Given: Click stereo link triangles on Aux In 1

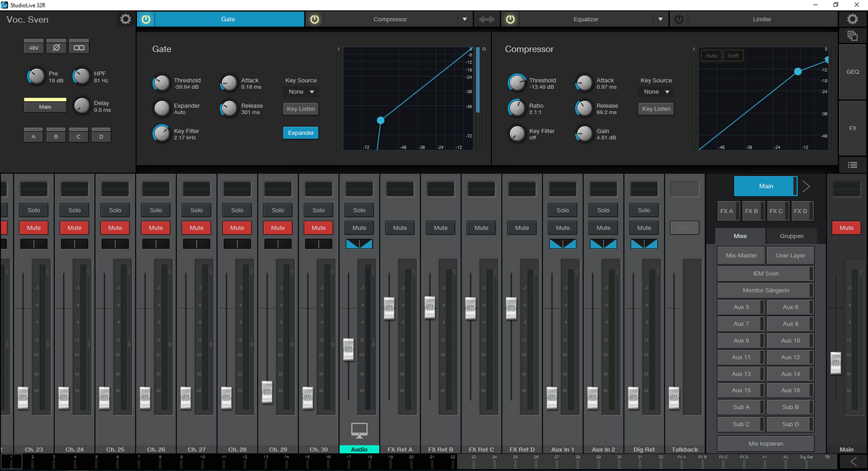Looking at the screenshot, I should tap(563, 244).
